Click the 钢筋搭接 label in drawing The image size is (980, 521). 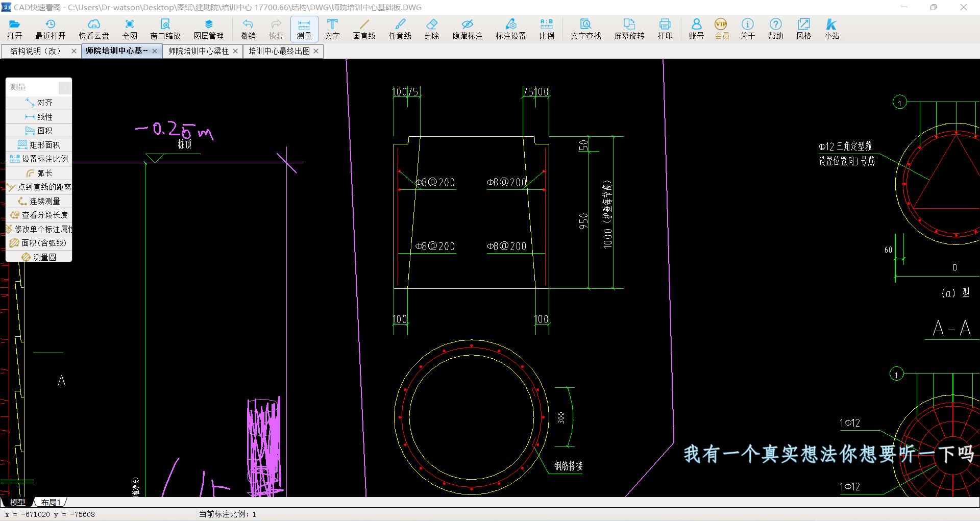(569, 466)
